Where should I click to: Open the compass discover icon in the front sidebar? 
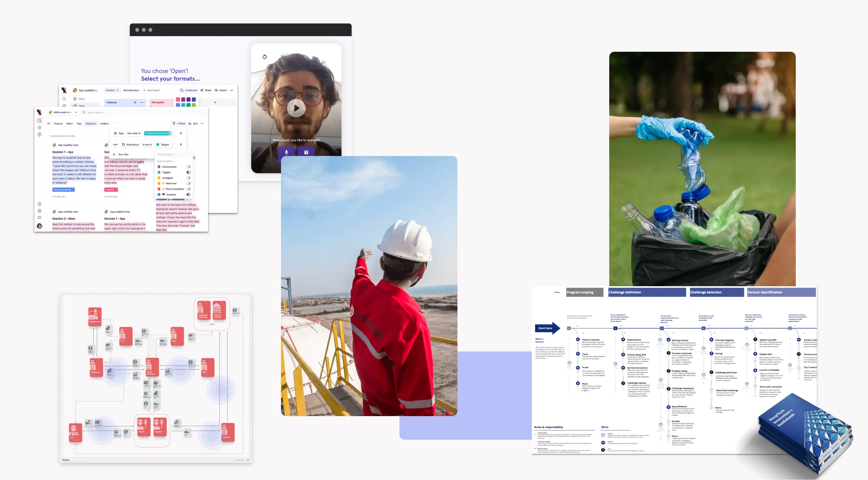40,127
